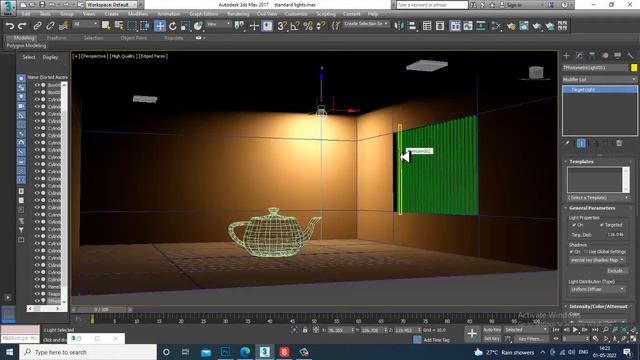The height and width of the screenshot is (360, 640).
Task: Click the selection lock padlock icon in status bar
Action: [305, 330]
